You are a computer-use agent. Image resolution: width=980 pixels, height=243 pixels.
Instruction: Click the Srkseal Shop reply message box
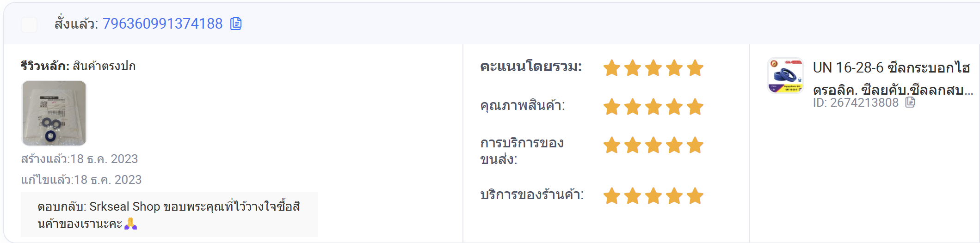click(x=169, y=215)
